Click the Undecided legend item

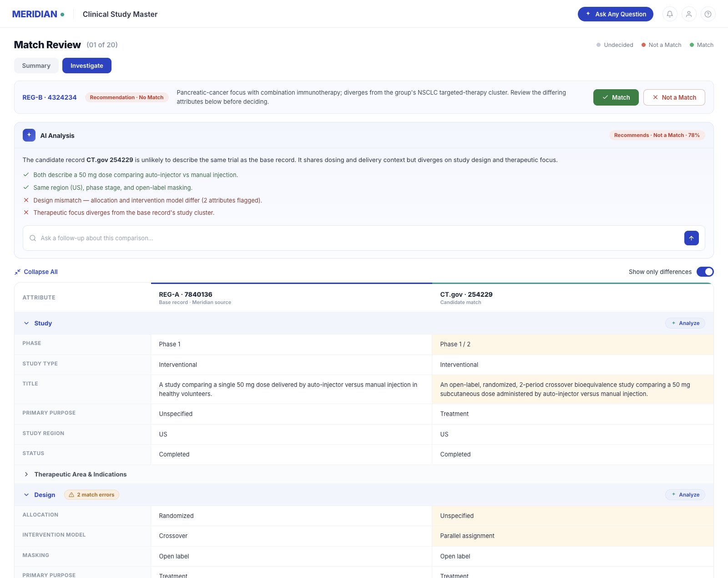[x=615, y=45]
